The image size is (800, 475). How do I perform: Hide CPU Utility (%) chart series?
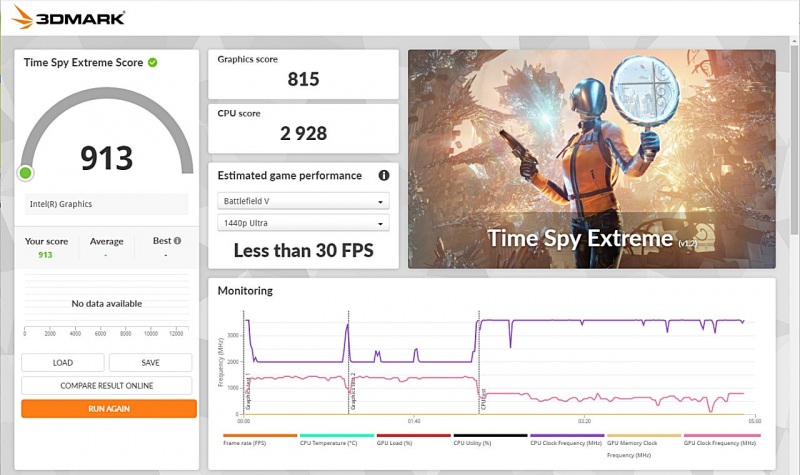coord(489,441)
